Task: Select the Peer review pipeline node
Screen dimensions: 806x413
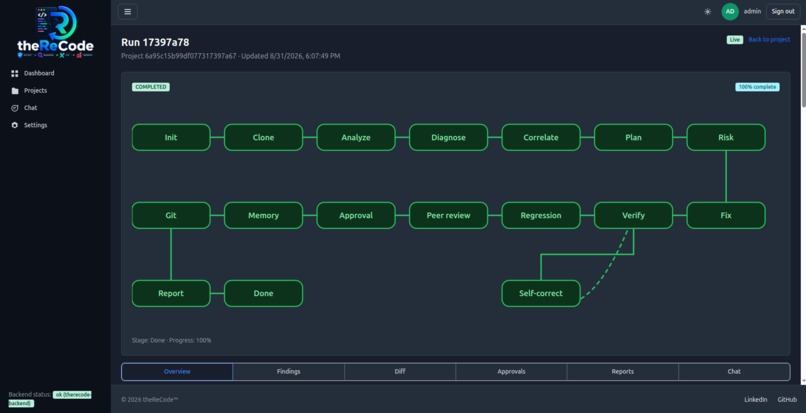Action: click(448, 216)
